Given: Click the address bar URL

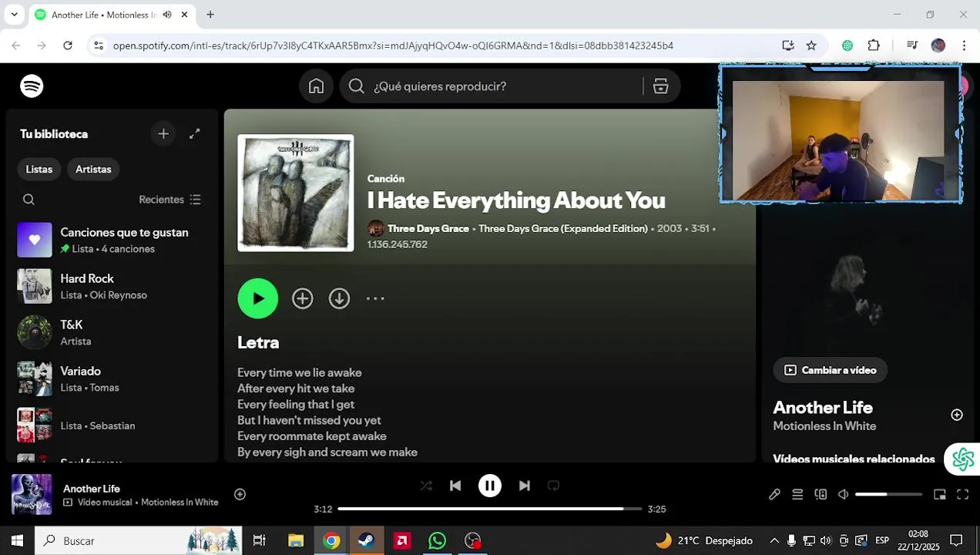Looking at the screenshot, I should [x=393, y=45].
